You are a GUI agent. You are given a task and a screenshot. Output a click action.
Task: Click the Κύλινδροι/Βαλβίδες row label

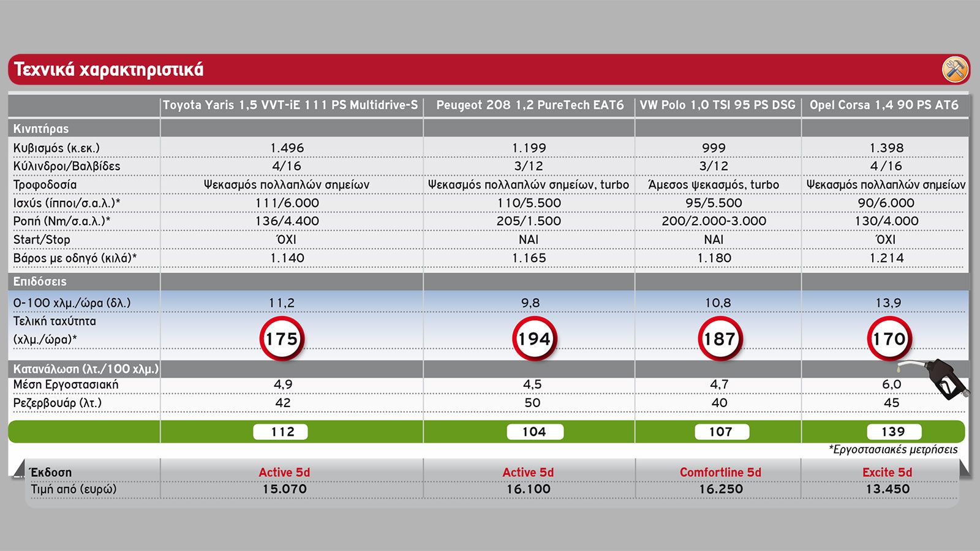click(67, 166)
